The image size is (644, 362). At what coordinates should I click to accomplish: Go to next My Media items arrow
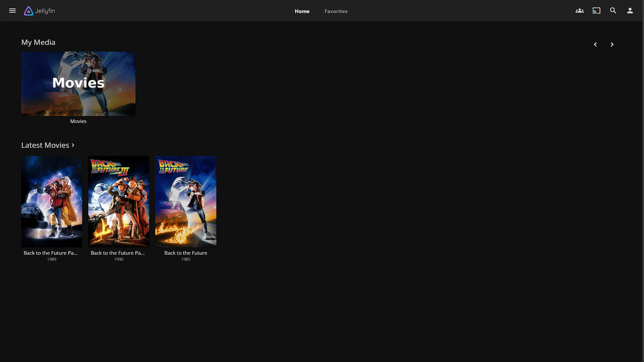(612, 44)
